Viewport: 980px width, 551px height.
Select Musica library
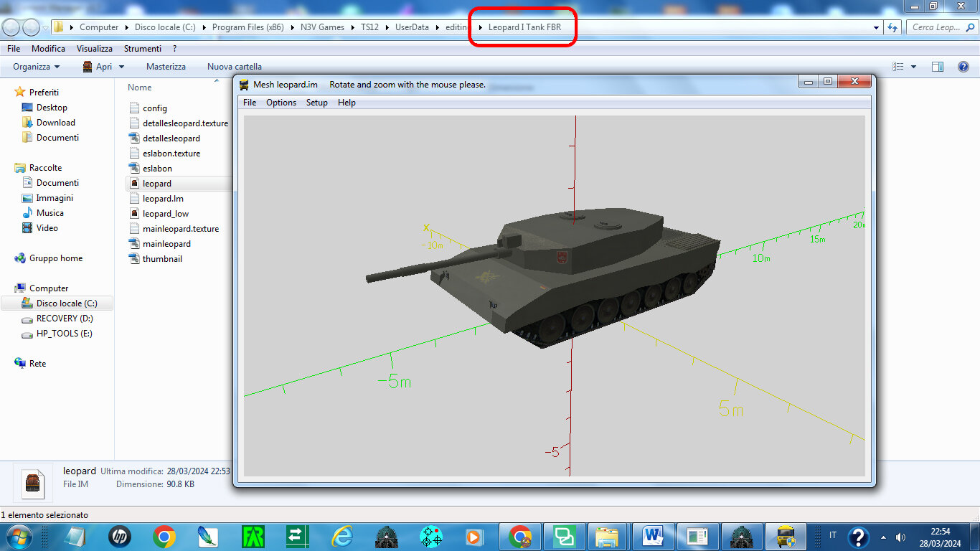click(x=50, y=213)
